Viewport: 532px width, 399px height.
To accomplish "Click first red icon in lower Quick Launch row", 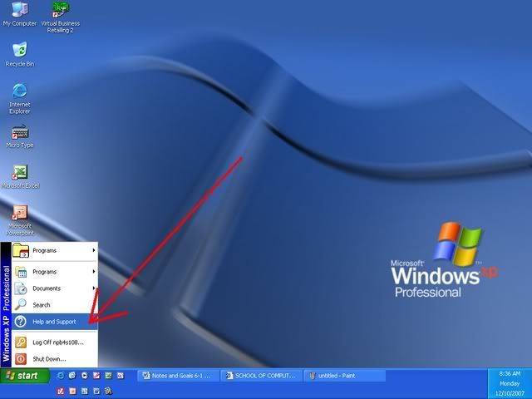I will click(61, 392).
